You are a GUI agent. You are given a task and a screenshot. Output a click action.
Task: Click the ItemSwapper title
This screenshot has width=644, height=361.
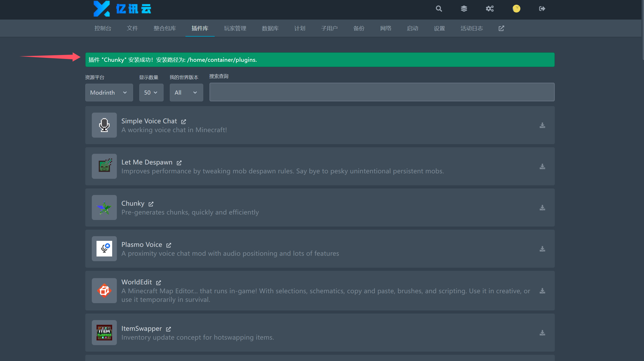coord(141,329)
